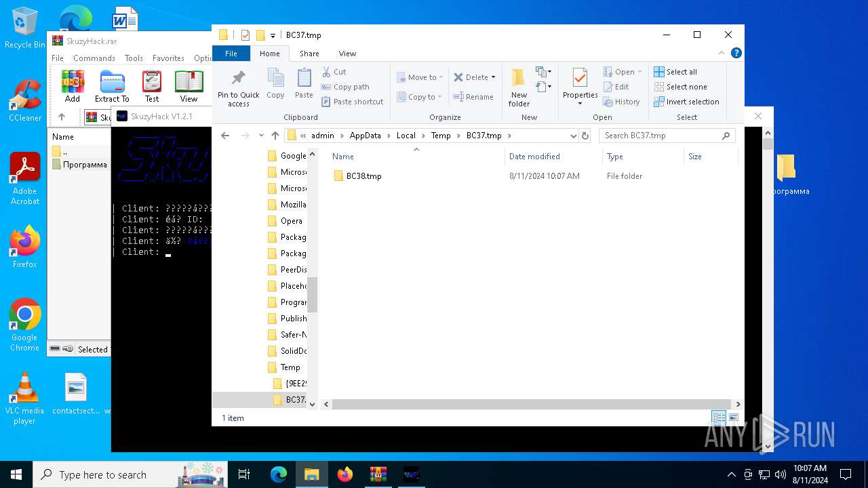Select Программа entry in WinRAR list
Viewport: 868px width, 488px height.
pyautogui.click(x=80, y=165)
